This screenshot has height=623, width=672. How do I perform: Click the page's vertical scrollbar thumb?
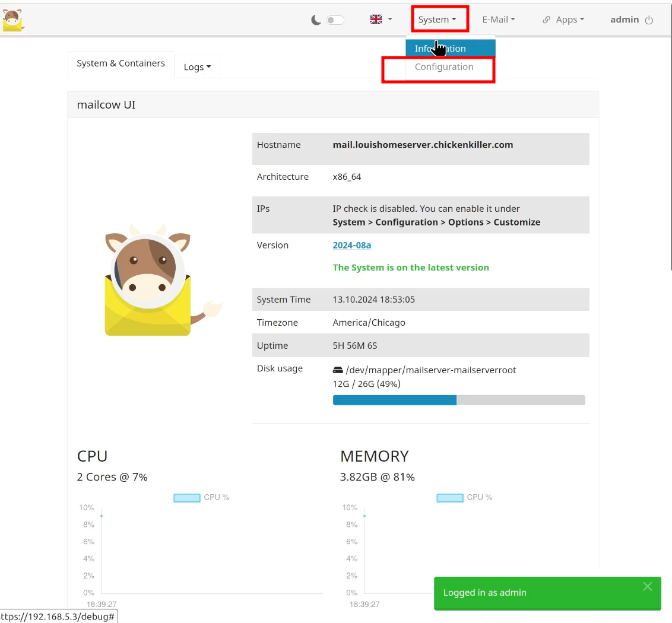click(x=671, y=137)
